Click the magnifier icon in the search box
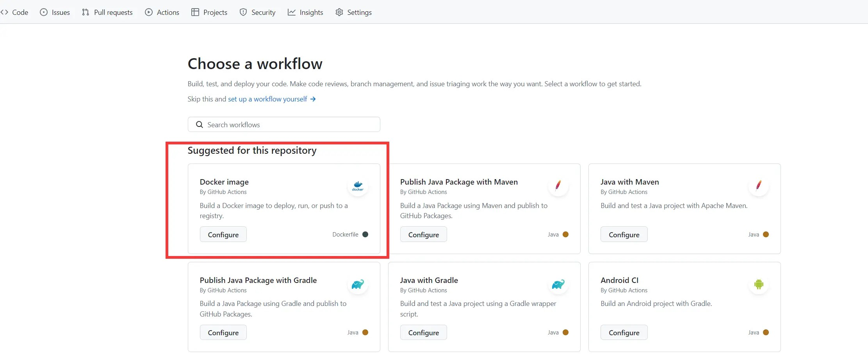The height and width of the screenshot is (361, 868). tap(200, 124)
